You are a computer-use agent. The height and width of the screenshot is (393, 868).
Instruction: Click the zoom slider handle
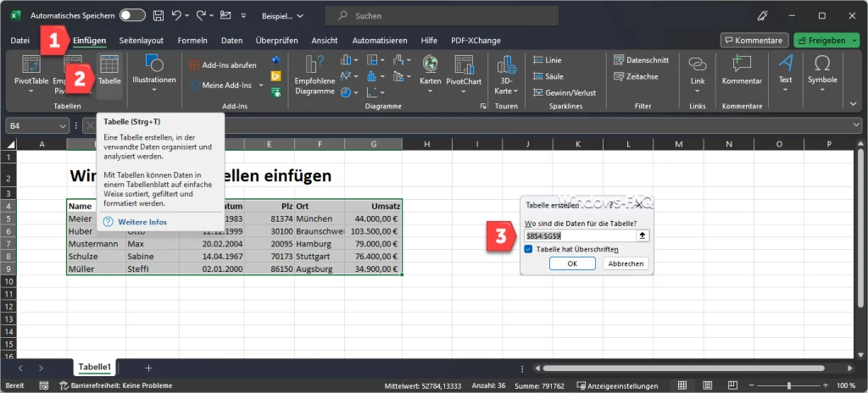(x=791, y=385)
